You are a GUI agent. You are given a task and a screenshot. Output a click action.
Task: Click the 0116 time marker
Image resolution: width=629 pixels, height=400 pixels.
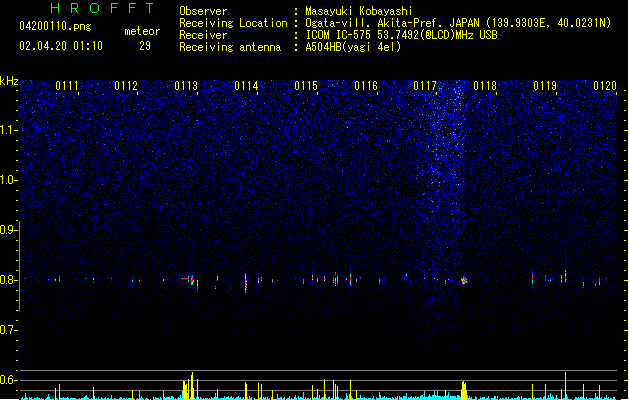pos(366,86)
